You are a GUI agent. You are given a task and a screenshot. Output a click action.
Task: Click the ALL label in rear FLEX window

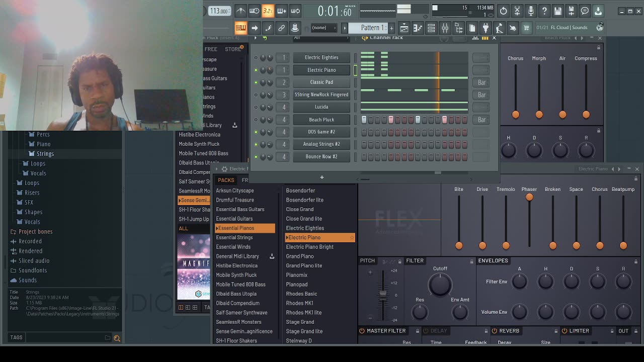click(x=183, y=228)
